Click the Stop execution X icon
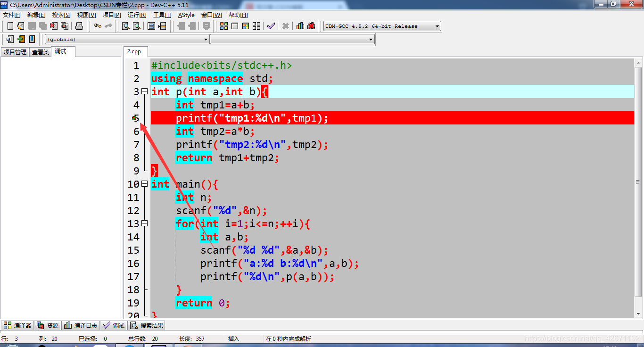The image size is (644, 347). point(286,26)
